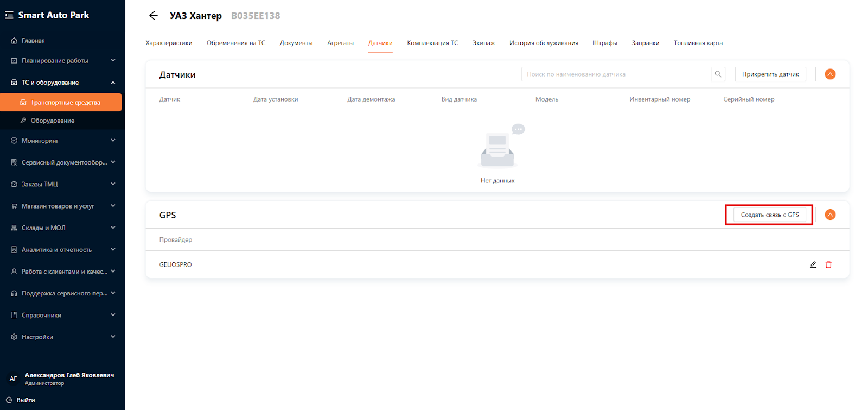Switch to the Документы tab
The image size is (868, 410).
pos(296,43)
